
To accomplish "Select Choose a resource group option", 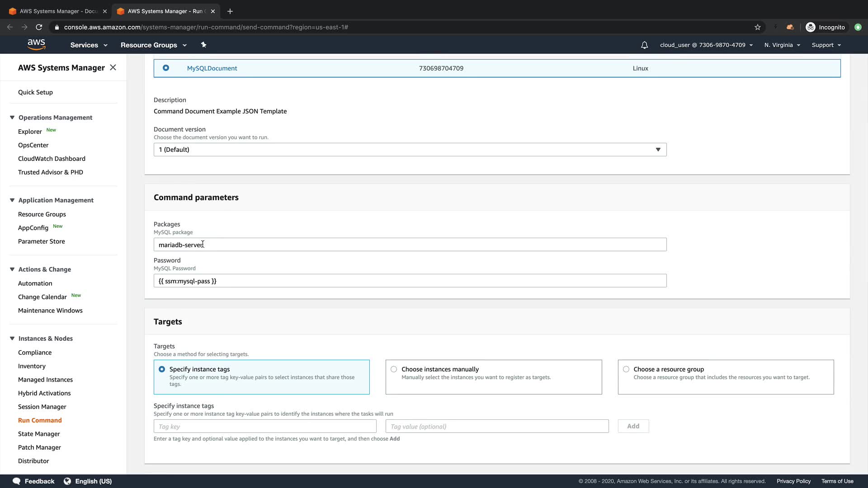I will tap(626, 369).
